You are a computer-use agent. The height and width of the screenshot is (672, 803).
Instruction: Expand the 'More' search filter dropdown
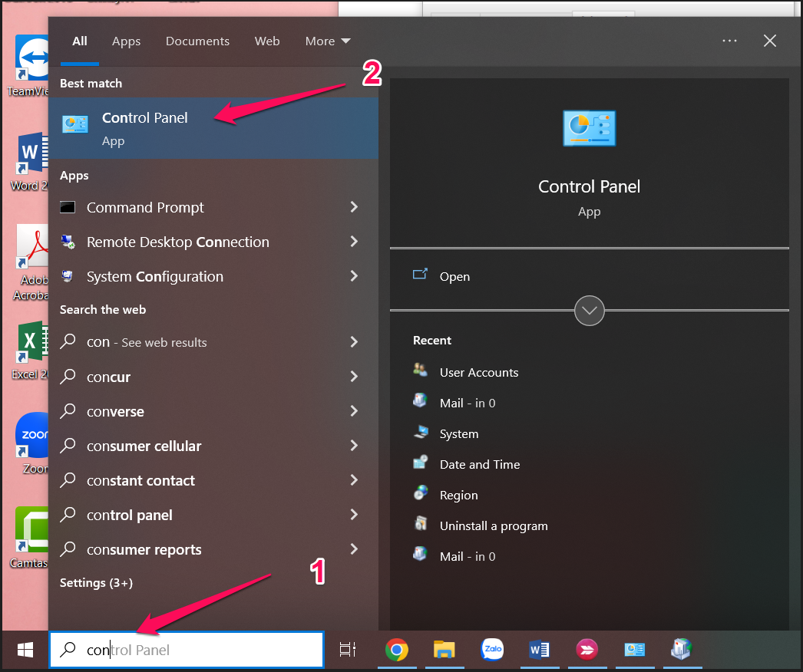328,41
